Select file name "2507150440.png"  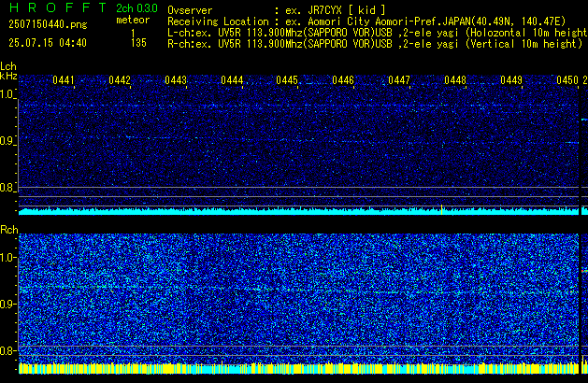48,24
